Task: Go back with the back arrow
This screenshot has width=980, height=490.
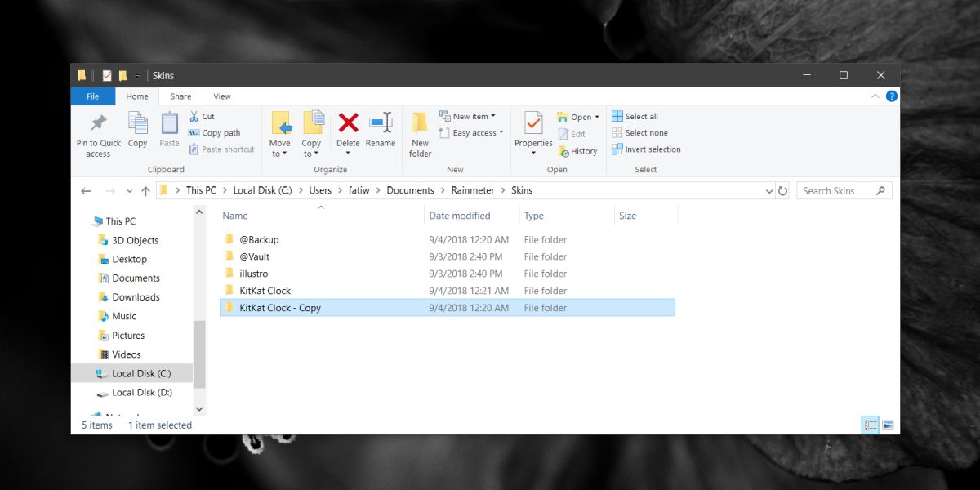Action: pyautogui.click(x=86, y=191)
